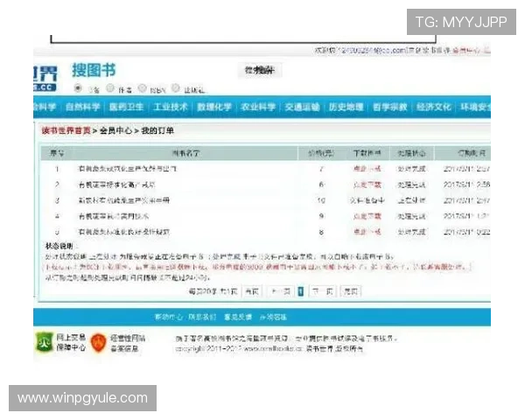Click the book title in order row 5

(x=124, y=232)
